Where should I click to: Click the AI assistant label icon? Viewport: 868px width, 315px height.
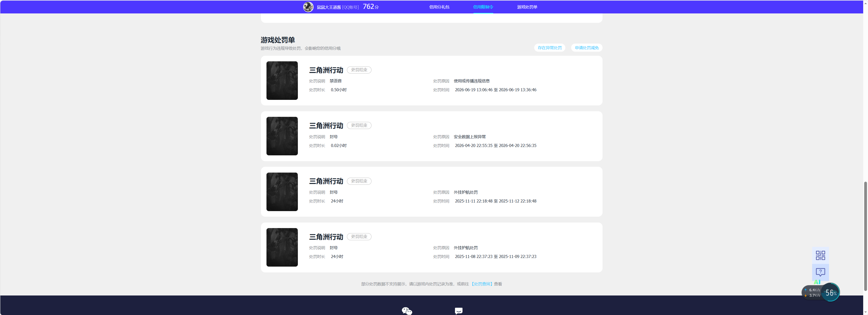817,282
